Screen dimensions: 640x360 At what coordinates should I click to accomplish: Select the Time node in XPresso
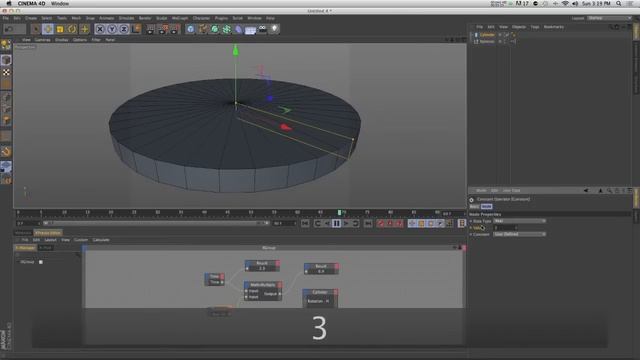pyautogui.click(x=215, y=279)
